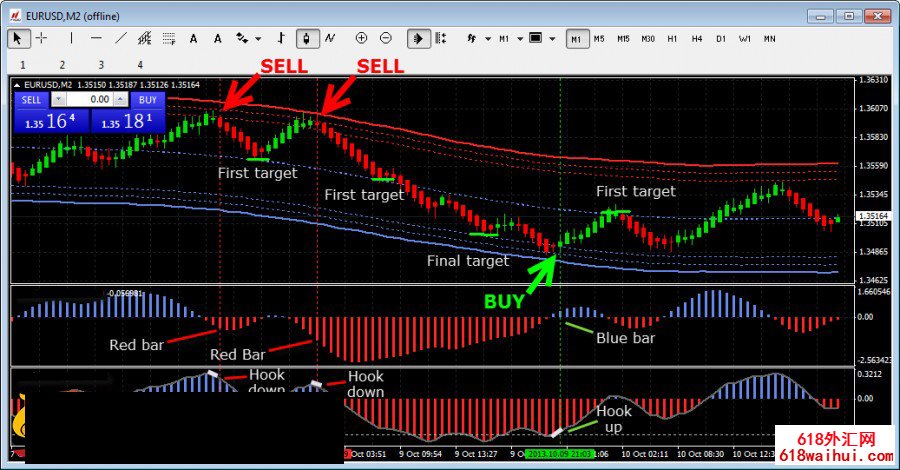Switch to line chart mode

click(x=330, y=38)
